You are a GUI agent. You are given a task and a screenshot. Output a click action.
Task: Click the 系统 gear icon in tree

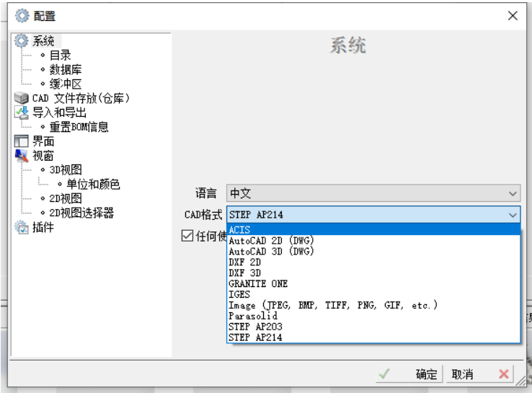pos(22,41)
